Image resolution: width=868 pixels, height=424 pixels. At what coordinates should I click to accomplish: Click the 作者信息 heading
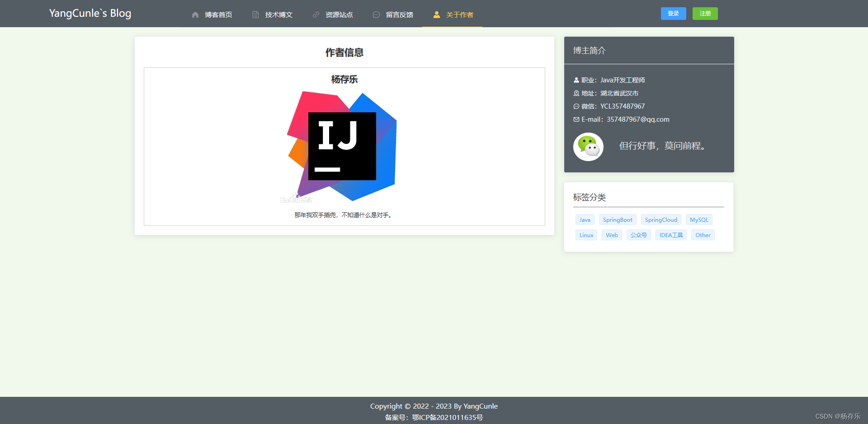click(x=344, y=52)
